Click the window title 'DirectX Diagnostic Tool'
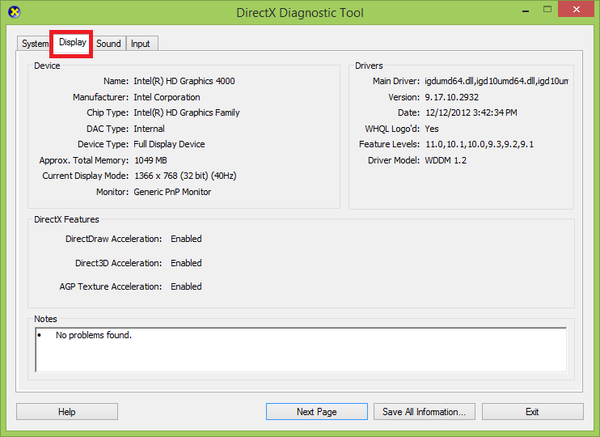The image size is (600, 437). [x=300, y=13]
